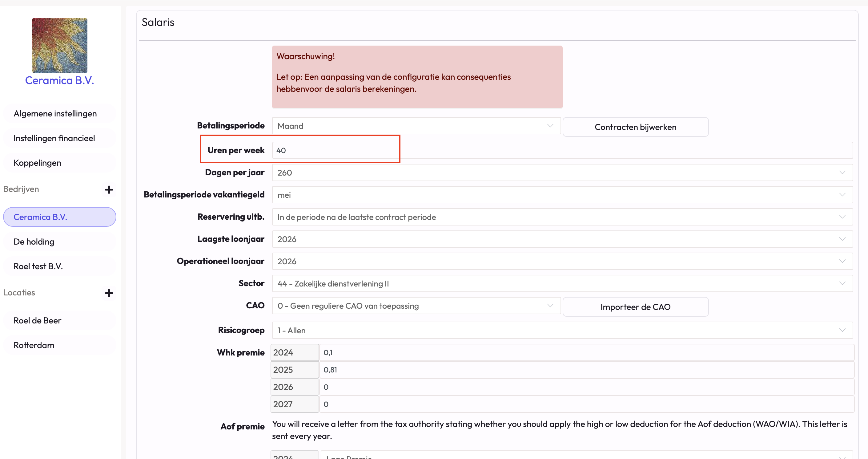Open the Laagste loonjaar dropdown
Screen dimensions: 868x459
coord(562,239)
